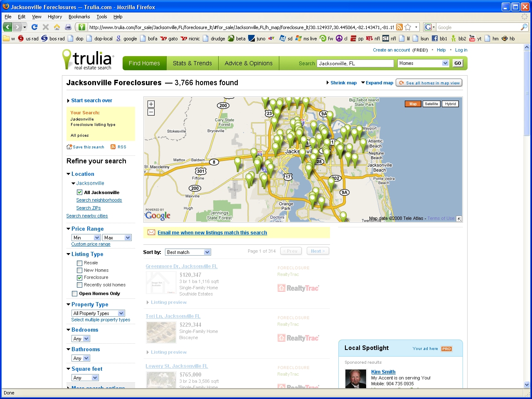This screenshot has width=532, height=399.
Task: Click the Next page button
Action: tap(318, 251)
